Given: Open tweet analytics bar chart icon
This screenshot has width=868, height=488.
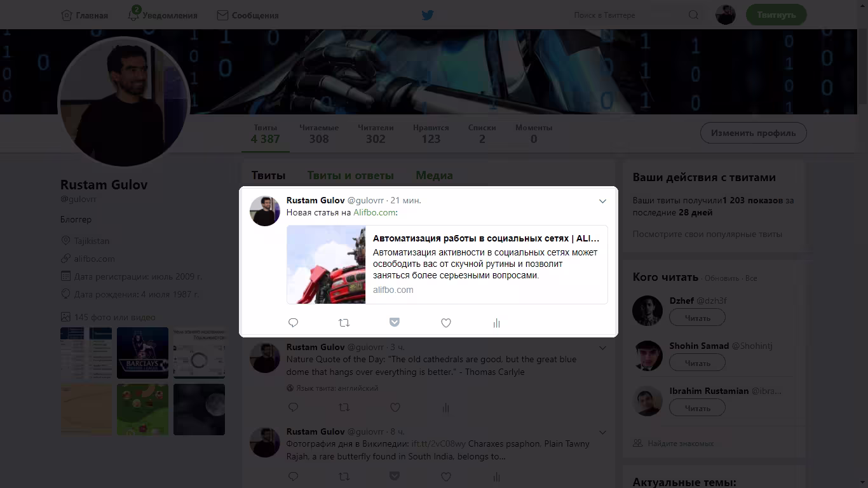Looking at the screenshot, I should (497, 323).
